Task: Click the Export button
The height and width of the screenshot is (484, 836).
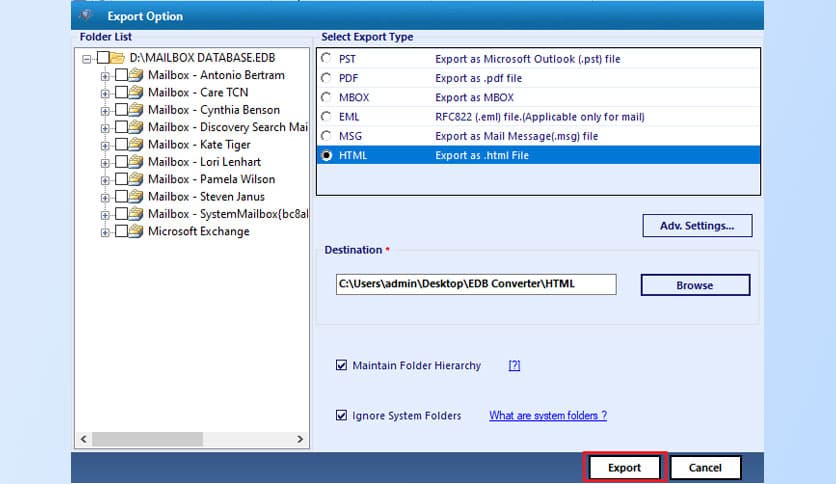Action: 624,467
